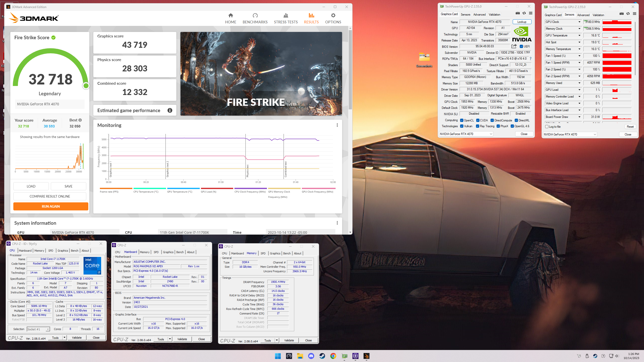Open Benchmarks gauge icon in 3DMark
This screenshot has height=362, width=644.
click(255, 15)
